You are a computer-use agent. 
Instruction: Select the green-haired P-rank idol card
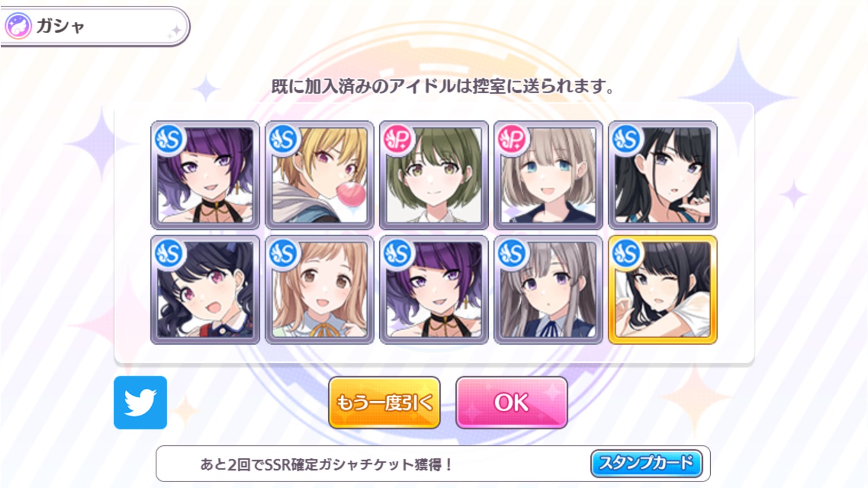(434, 175)
